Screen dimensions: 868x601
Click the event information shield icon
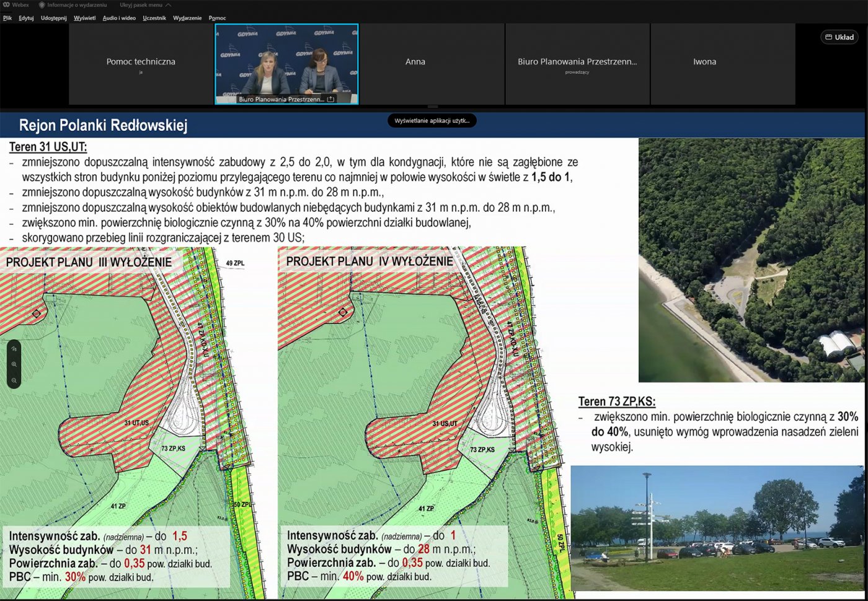pyautogui.click(x=42, y=5)
